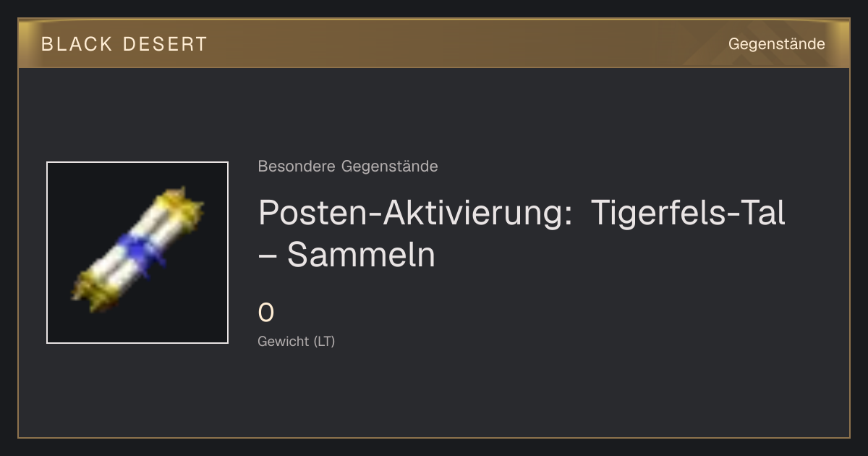The width and height of the screenshot is (868, 456).
Task: Click the golden header banner center
Action: pos(434,43)
